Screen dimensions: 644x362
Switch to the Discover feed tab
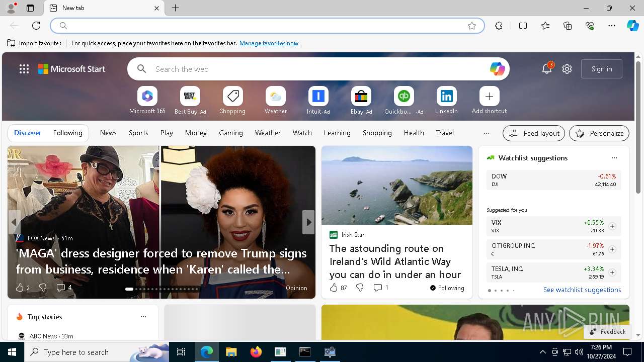(x=28, y=133)
